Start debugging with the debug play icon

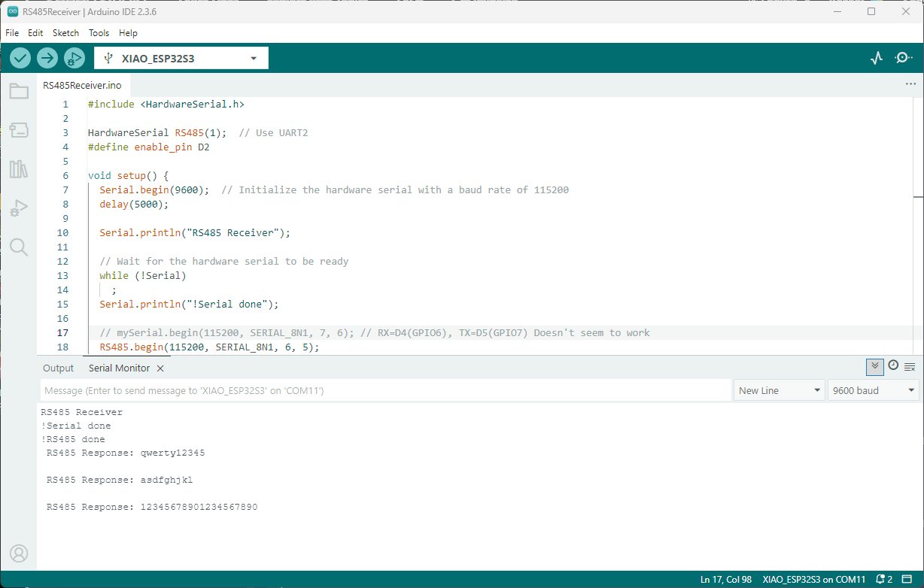[x=74, y=58]
